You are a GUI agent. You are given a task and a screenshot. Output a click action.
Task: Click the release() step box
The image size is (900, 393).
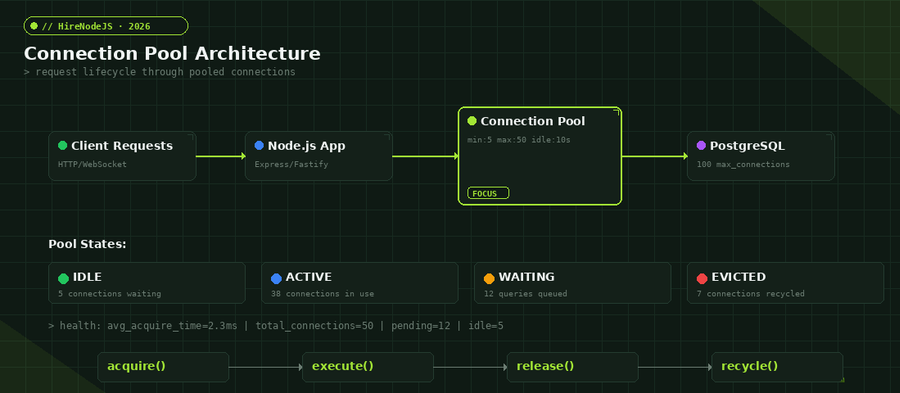[x=572, y=367]
